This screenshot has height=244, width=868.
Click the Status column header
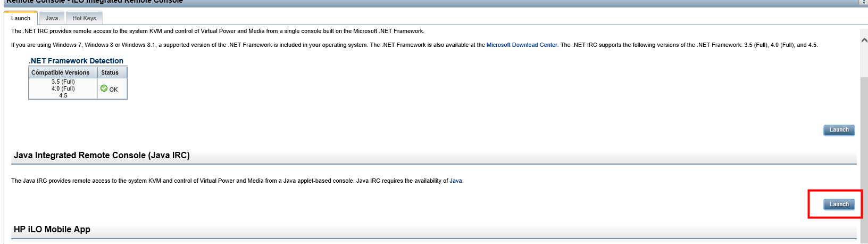point(110,72)
